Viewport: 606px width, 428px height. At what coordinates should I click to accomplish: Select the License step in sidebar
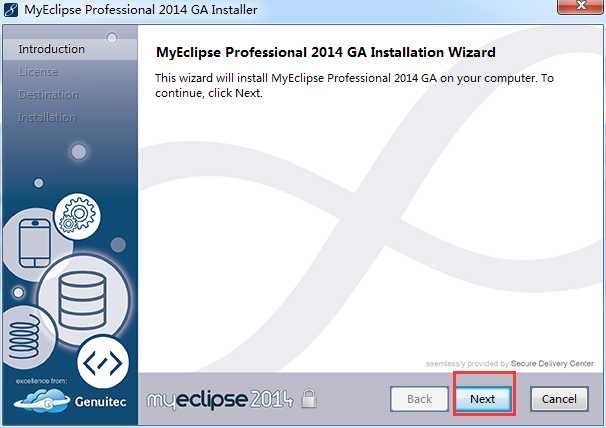tap(37, 72)
